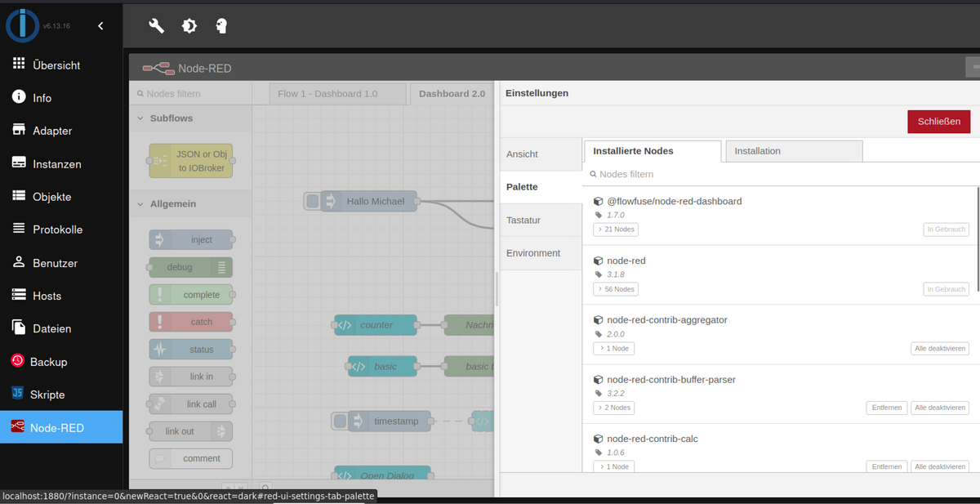Click the Protokolle log icon in the sidebar
Image resolution: width=980 pixels, height=504 pixels.
point(19,230)
